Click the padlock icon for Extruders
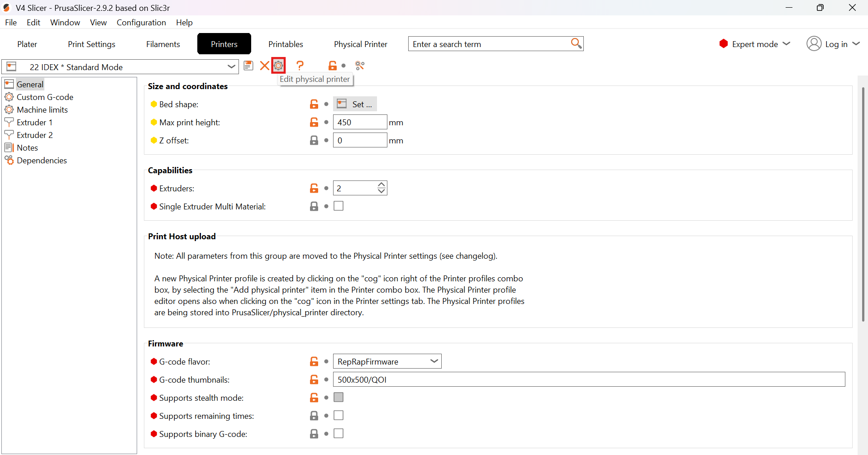The width and height of the screenshot is (868, 455). click(x=314, y=188)
